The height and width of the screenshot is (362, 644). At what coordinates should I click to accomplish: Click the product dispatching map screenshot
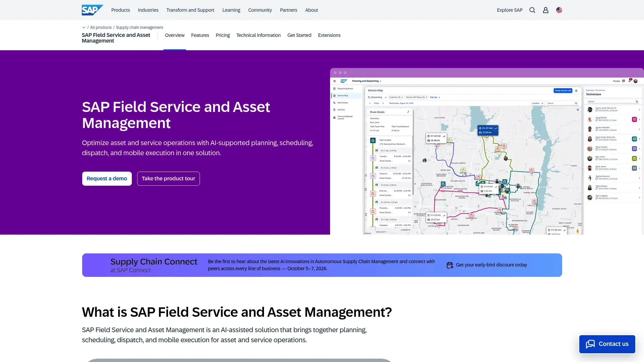(x=487, y=152)
